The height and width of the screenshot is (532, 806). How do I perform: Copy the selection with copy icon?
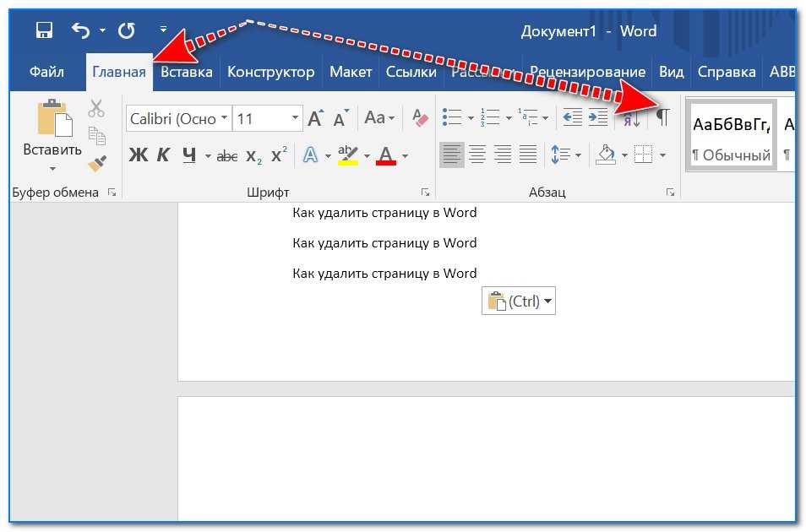(96, 136)
